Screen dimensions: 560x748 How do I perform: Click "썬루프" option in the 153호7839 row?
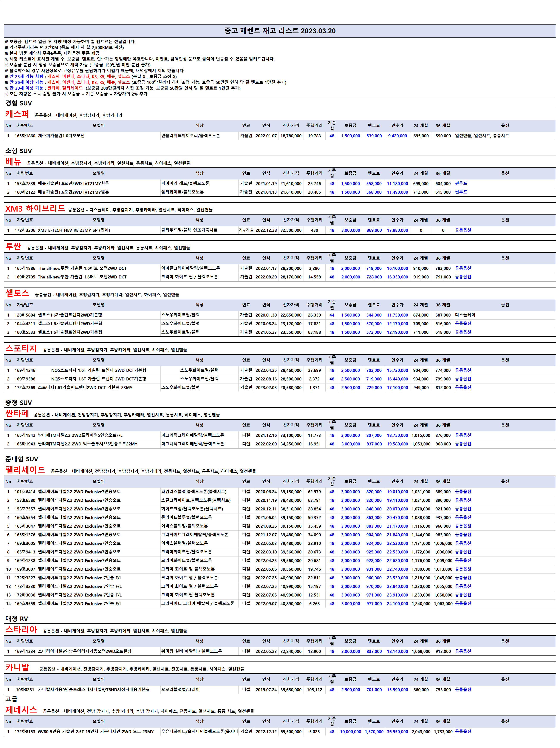coord(461,183)
